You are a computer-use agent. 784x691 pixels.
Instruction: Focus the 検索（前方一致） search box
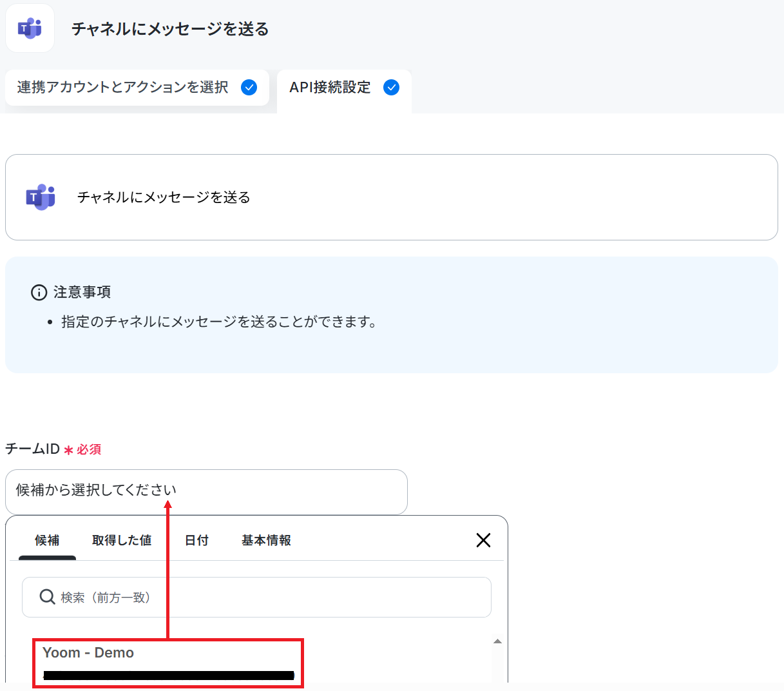[x=256, y=597]
